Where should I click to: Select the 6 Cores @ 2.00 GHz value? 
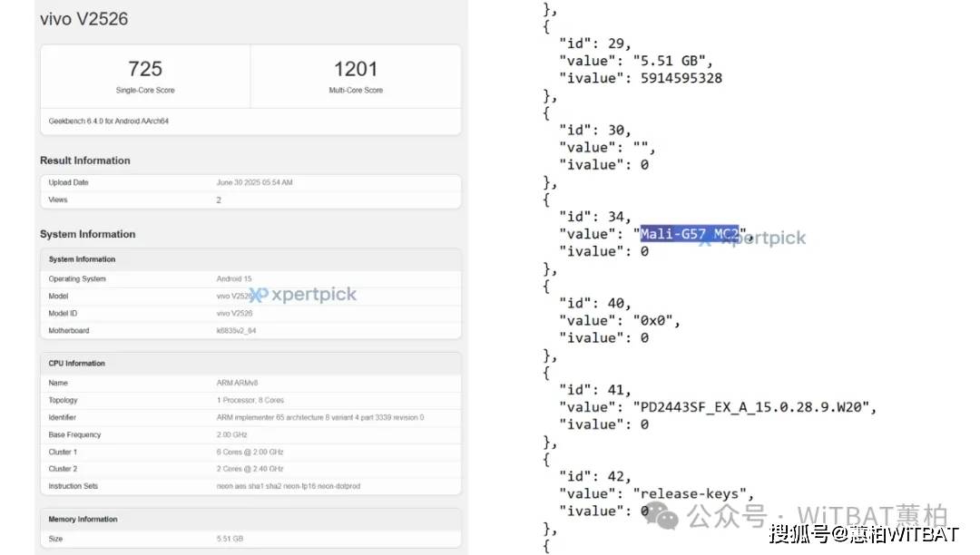[250, 452]
